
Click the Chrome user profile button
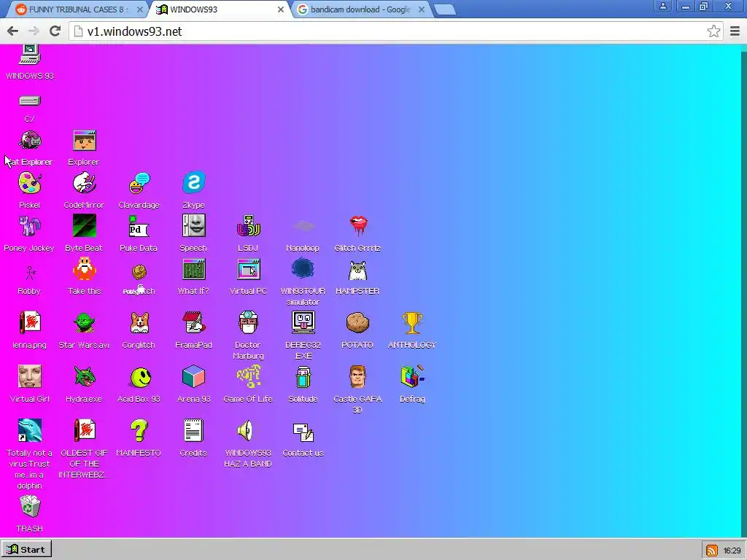pos(662,6)
